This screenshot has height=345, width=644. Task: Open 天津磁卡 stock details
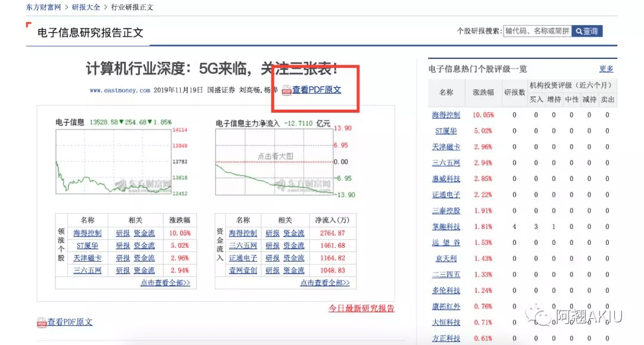point(445,147)
